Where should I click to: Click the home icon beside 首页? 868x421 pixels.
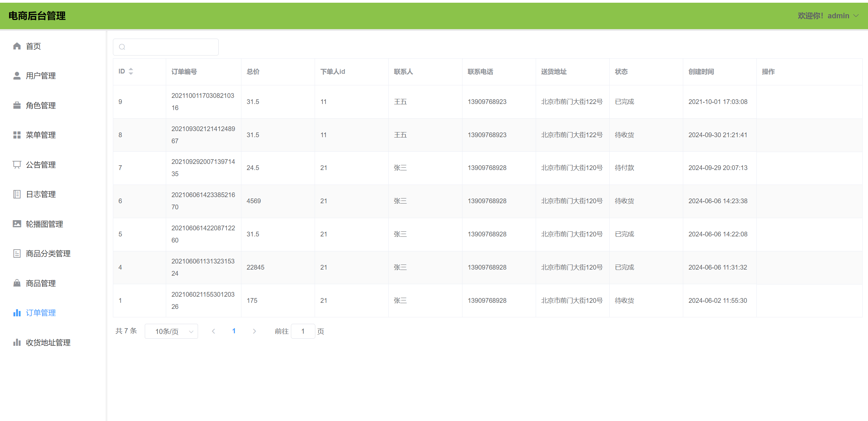[x=17, y=46]
